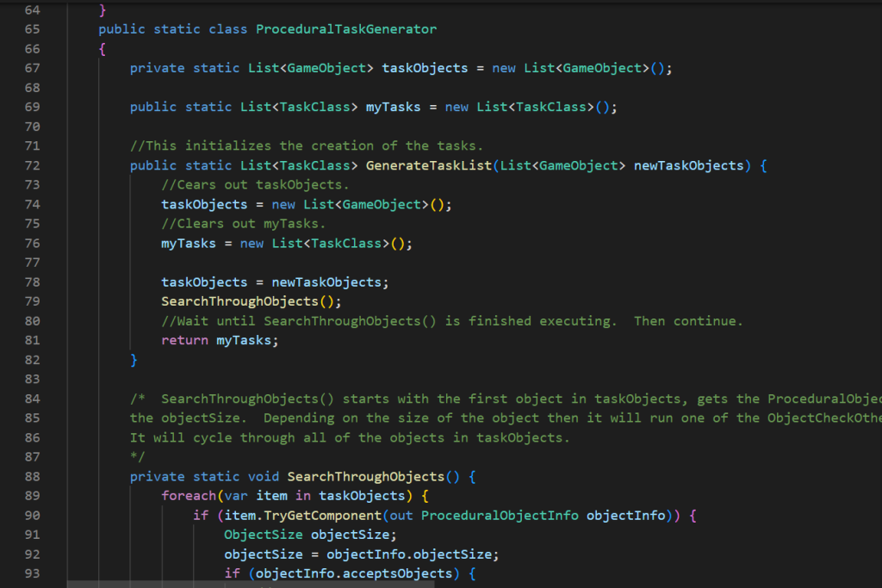882x588 pixels.
Task: Click the SearchThroughObjects() call on line 79
Action: click(x=239, y=301)
